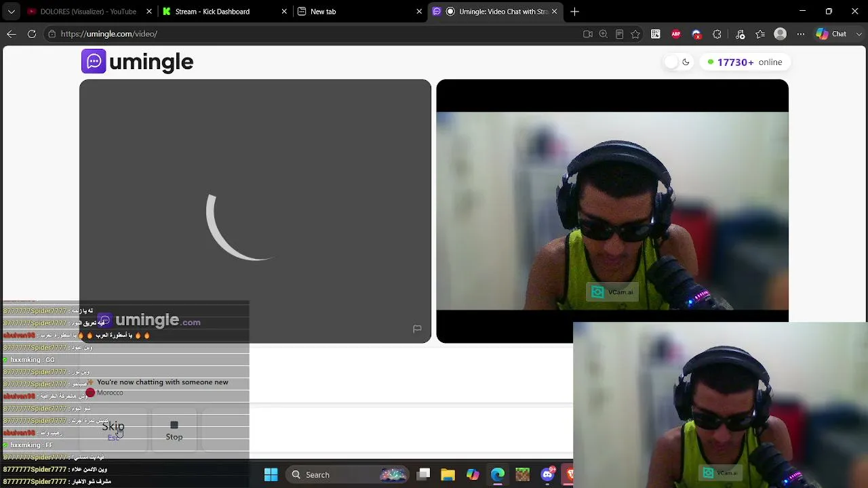868x488 pixels.
Task: Click the stranger's loading video panel
Action: coord(255,211)
